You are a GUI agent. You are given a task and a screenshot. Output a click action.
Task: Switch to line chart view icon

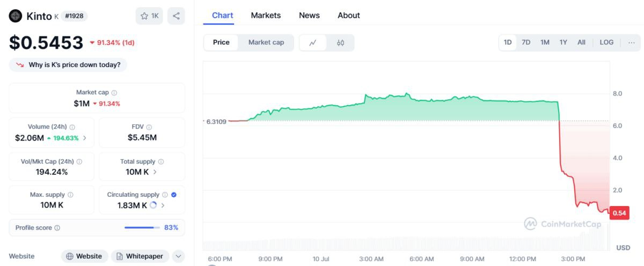(x=313, y=43)
